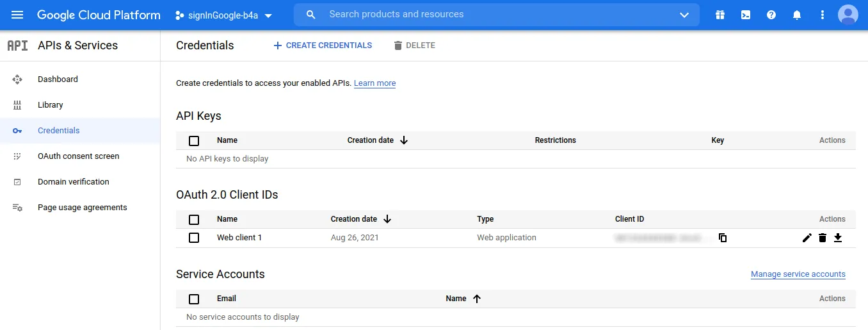Click the Domain verification checkbox icon
This screenshot has width=868, height=330.
coord(17,182)
